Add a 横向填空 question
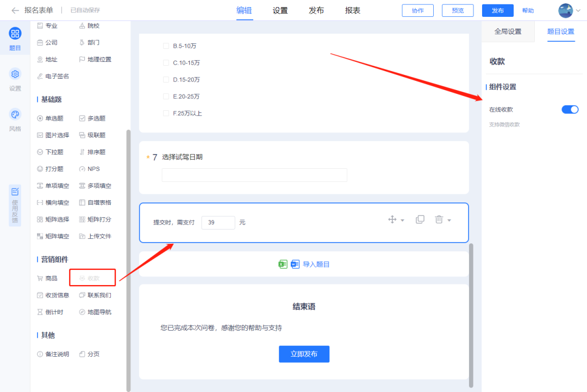This screenshot has height=392, width=587. pyautogui.click(x=53, y=203)
